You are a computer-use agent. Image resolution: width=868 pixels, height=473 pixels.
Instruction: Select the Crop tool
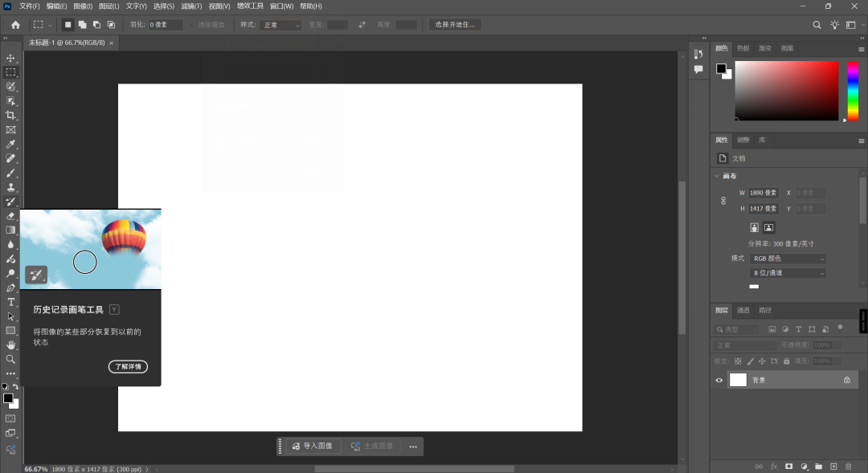[10, 115]
